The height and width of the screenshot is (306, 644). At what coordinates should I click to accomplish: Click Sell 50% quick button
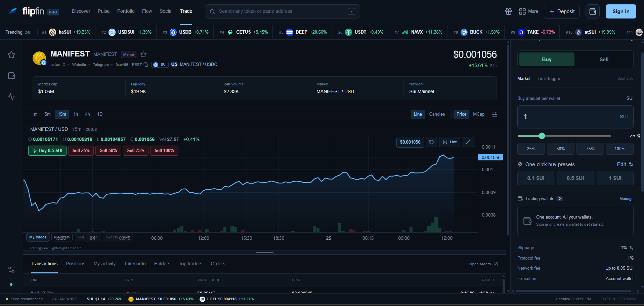tap(109, 151)
